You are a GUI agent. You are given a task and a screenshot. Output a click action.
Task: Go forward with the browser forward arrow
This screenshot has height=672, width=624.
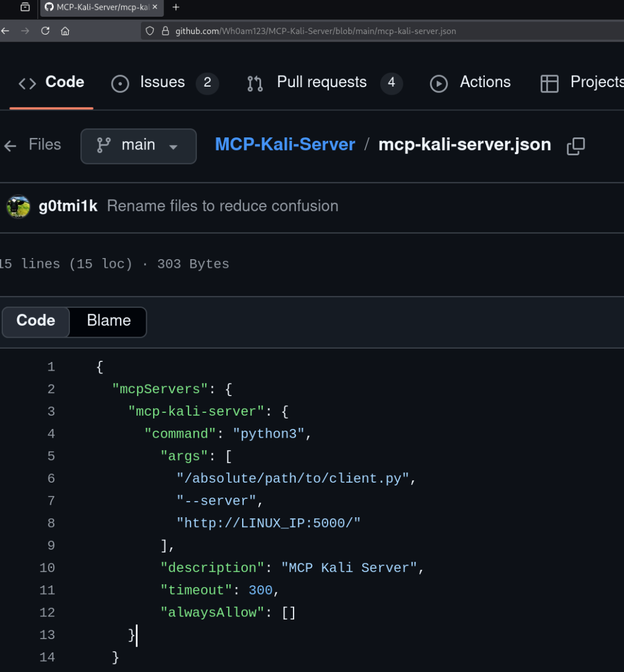[x=25, y=31]
